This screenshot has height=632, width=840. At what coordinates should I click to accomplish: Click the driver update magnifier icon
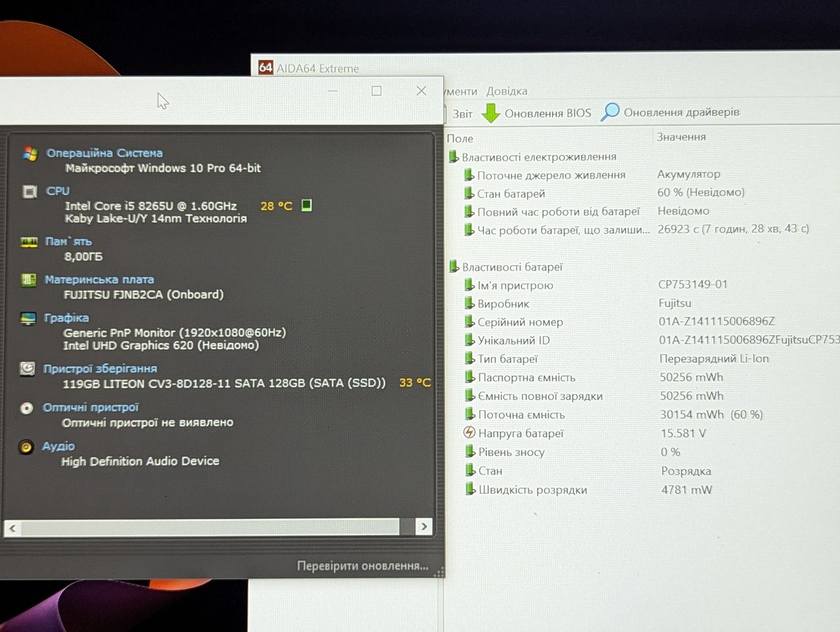point(610,112)
